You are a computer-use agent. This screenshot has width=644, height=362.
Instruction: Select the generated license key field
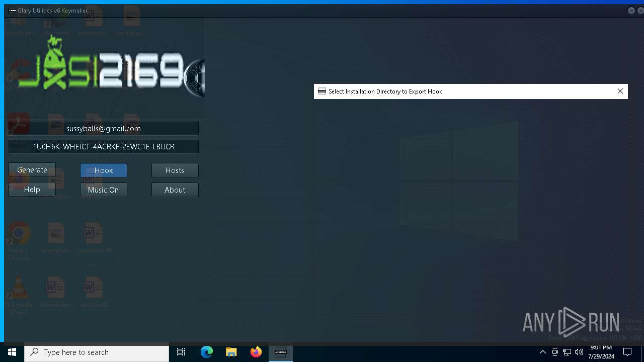pyautogui.click(x=104, y=147)
